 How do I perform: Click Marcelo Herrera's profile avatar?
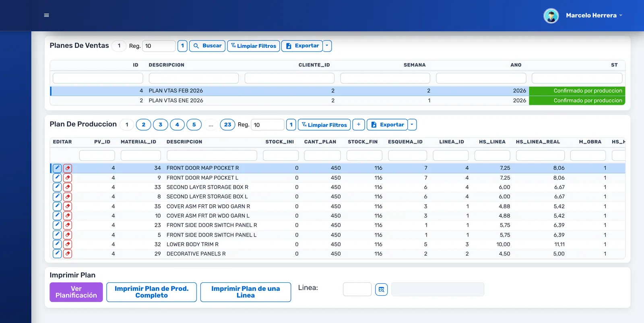(x=551, y=16)
